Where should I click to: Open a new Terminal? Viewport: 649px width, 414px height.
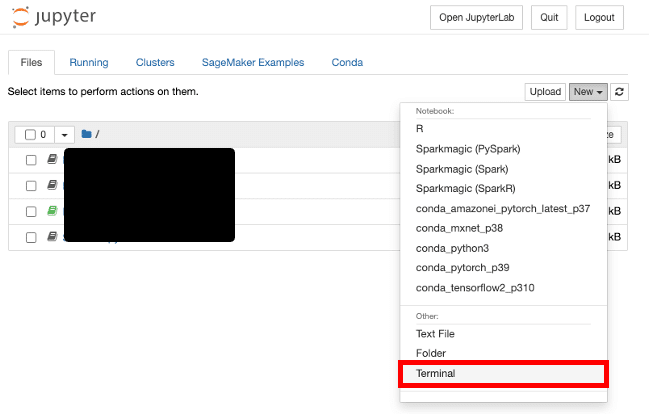click(503, 373)
